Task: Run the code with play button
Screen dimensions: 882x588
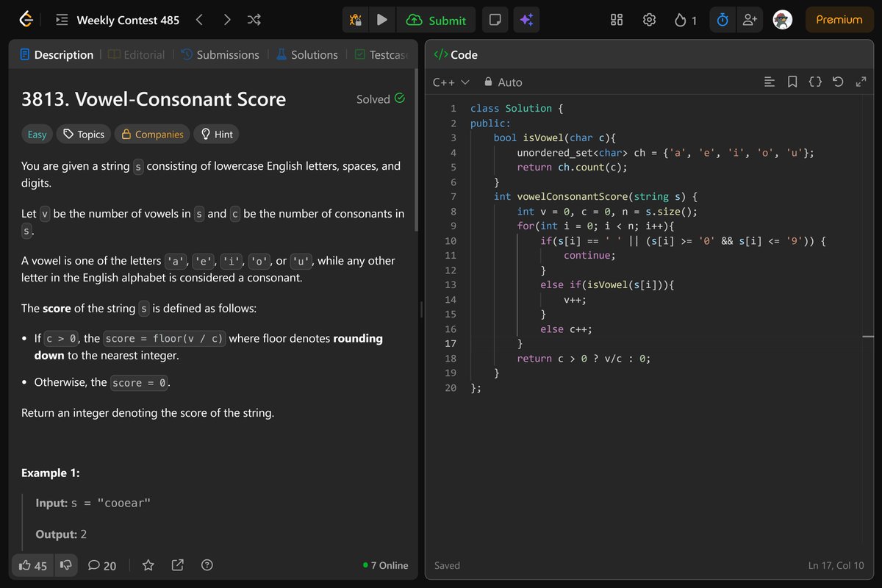Action: click(x=381, y=20)
